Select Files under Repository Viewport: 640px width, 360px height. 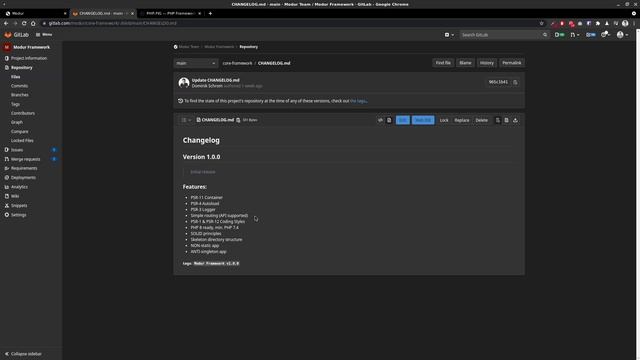click(16, 77)
